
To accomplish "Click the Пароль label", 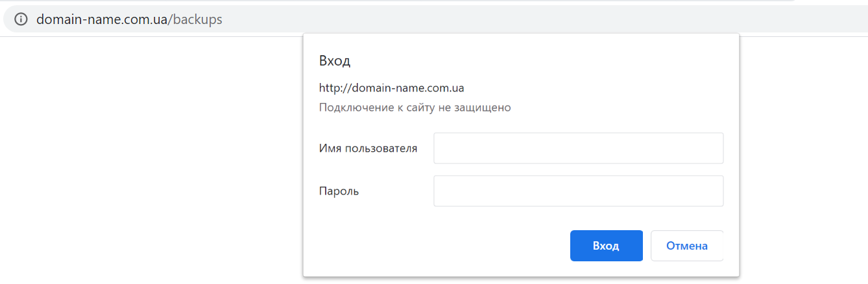I will pos(339,191).
